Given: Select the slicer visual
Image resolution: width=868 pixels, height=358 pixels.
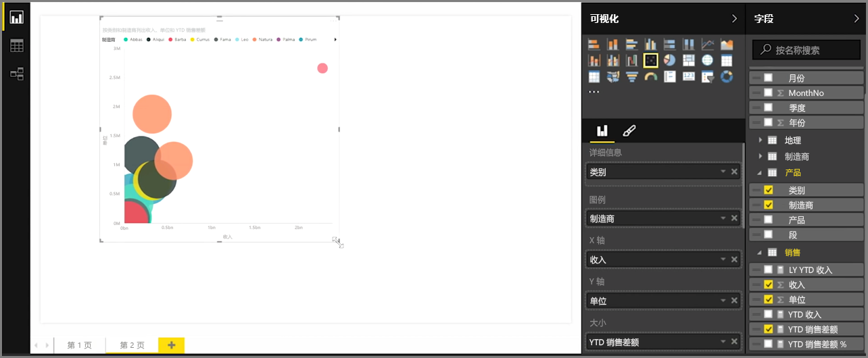Looking at the screenshot, I should click(708, 77).
